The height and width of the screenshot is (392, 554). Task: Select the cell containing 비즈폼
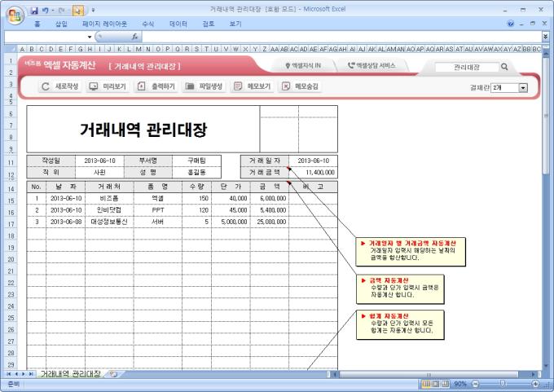tap(109, 198)
